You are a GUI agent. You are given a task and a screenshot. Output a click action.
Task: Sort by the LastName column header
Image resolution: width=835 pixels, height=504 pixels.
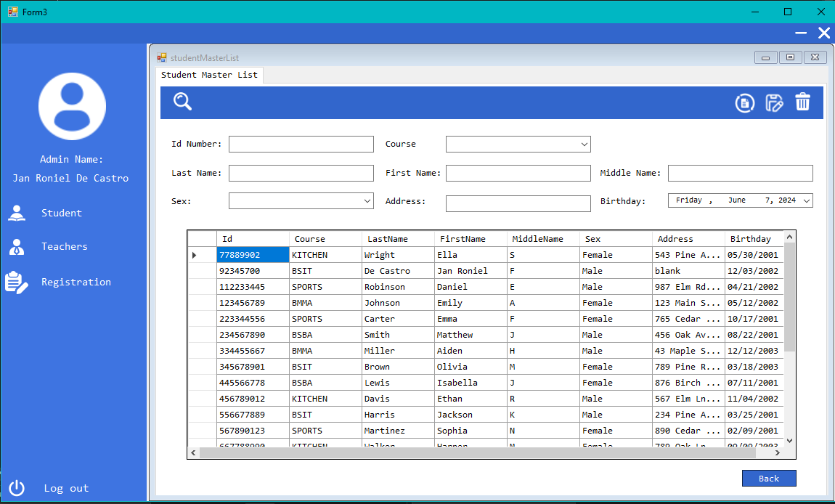[397, 239]
